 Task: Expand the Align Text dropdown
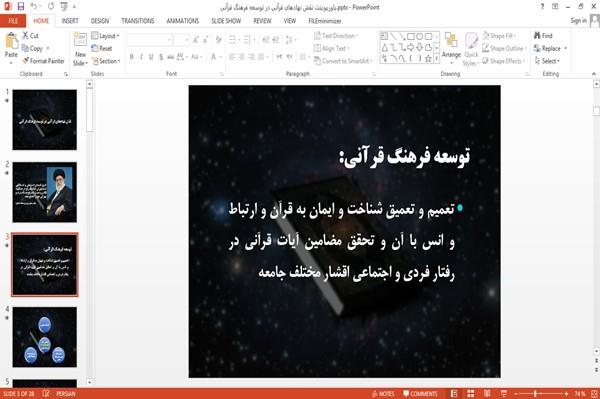tap(331, 48)
